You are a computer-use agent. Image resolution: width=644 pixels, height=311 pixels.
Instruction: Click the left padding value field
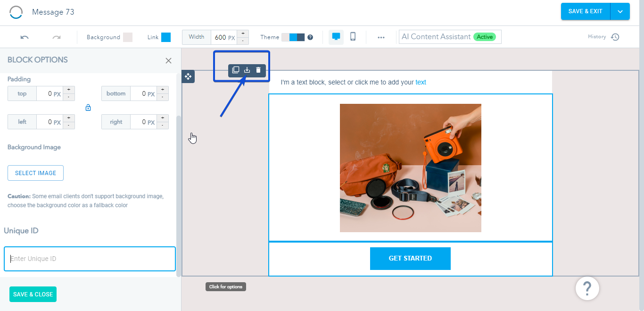click(x=50, y=122)
